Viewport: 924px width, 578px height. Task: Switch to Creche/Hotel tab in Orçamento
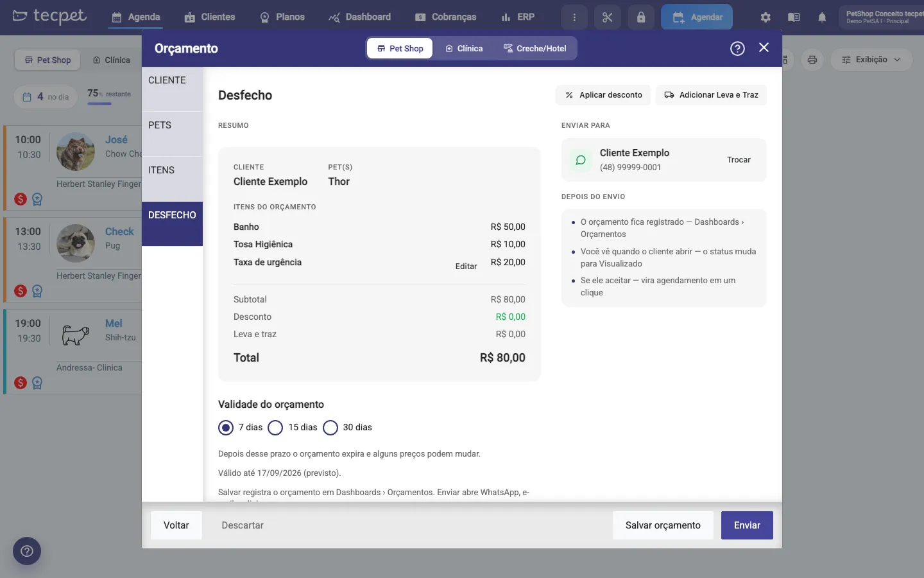coord(535,48)
